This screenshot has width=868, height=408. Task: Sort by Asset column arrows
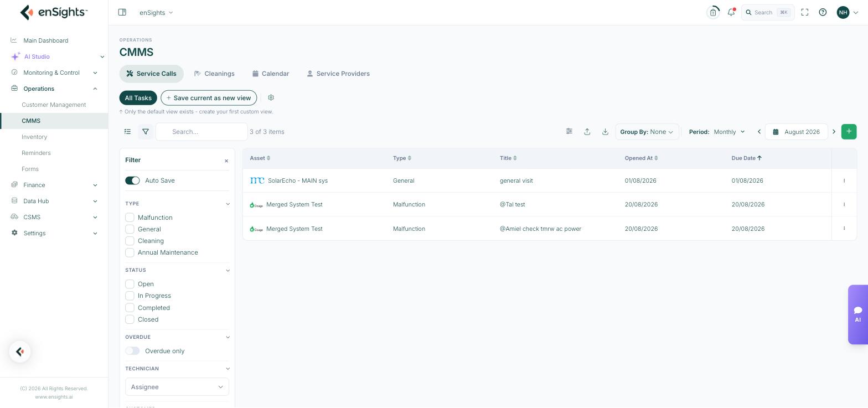click(x=268, y=158)
